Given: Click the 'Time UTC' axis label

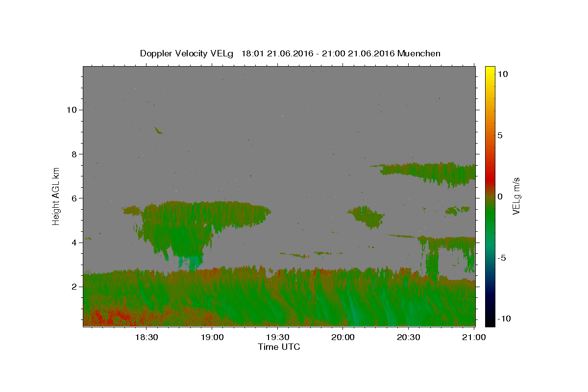Looking at the screenshot, I should pyautogui.click(x=279, y=347).
